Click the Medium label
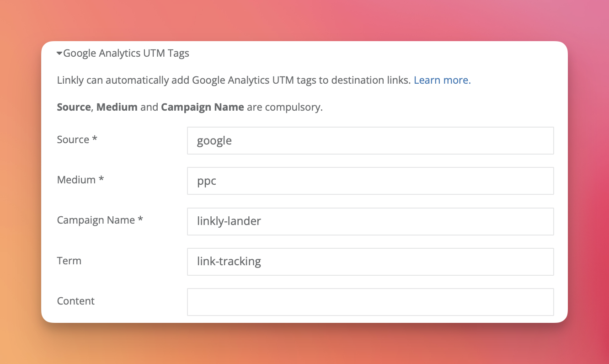 coord(80,180)
